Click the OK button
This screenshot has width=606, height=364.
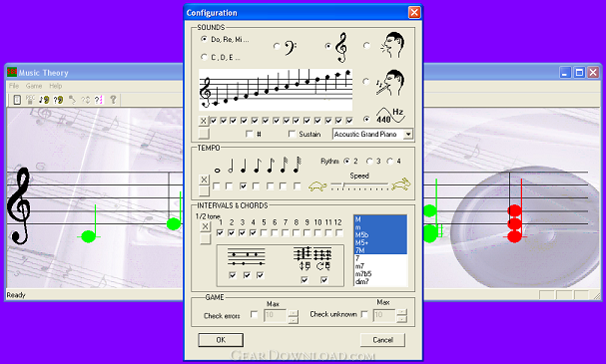pos(221,340)
